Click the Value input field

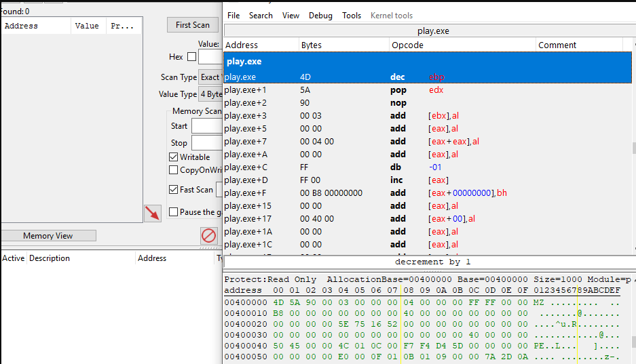click(x=210, y=57)
